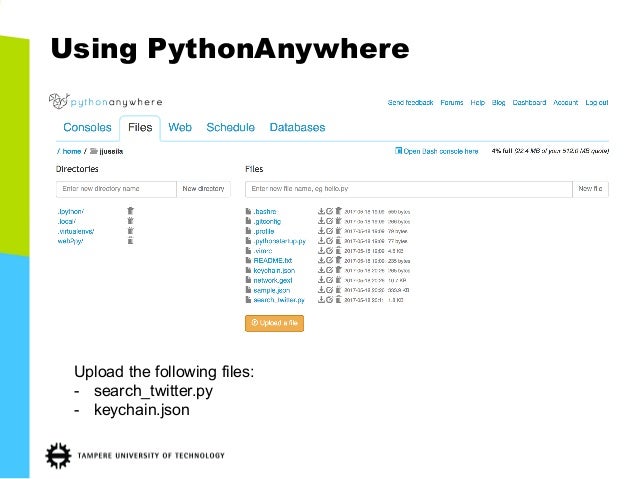This screenshot has height=479, width=638.
Task: Go to Dashboard
Action: [x=529, y=103]
